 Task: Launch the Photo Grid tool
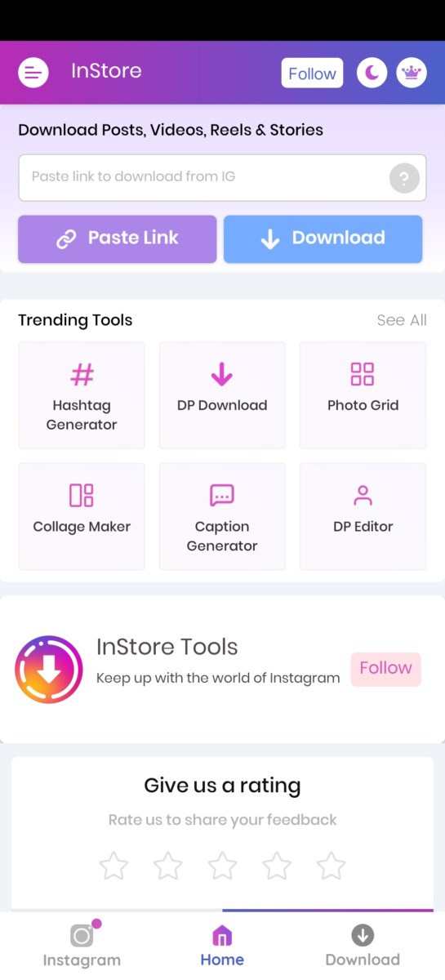click(363, 395)
